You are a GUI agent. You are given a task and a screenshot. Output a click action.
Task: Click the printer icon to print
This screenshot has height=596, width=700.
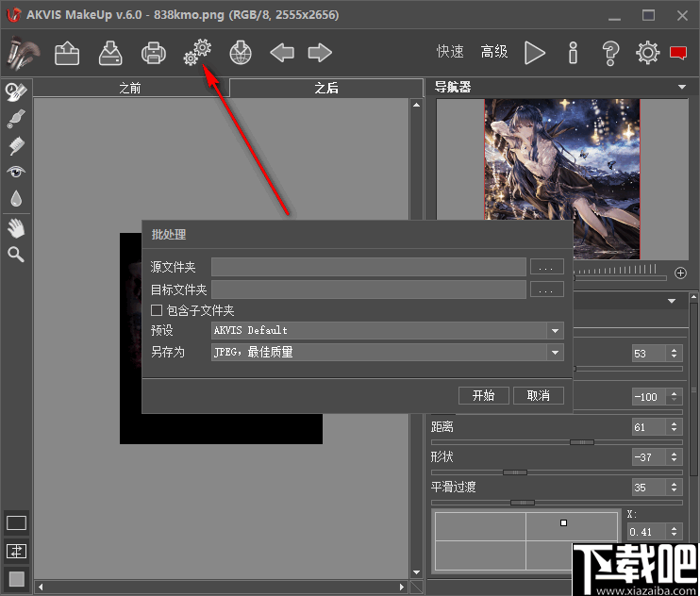154,53
